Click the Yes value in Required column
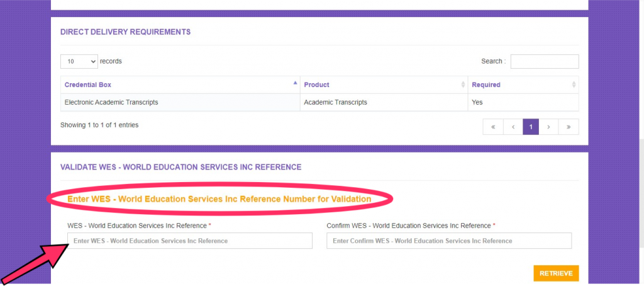This screenshot has height=286, width=644. (477, 102)
